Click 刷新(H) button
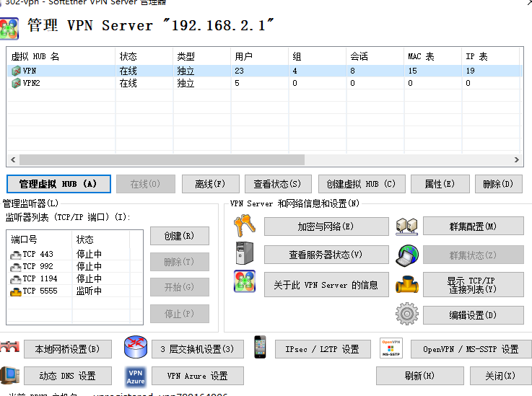Screen dimensions: 532x396 click(420, 376)
